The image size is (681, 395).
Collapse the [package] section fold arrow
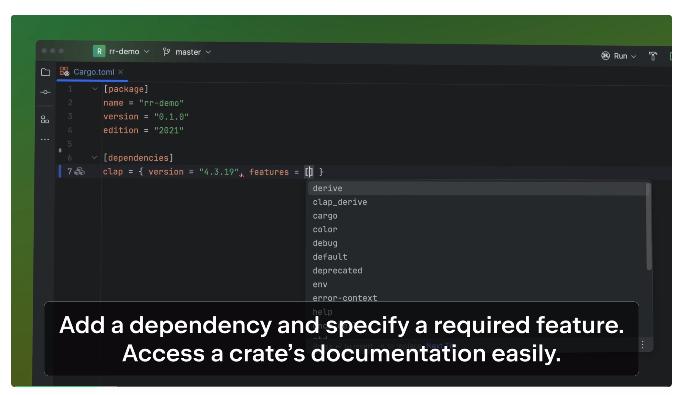(x=95, y=89)
